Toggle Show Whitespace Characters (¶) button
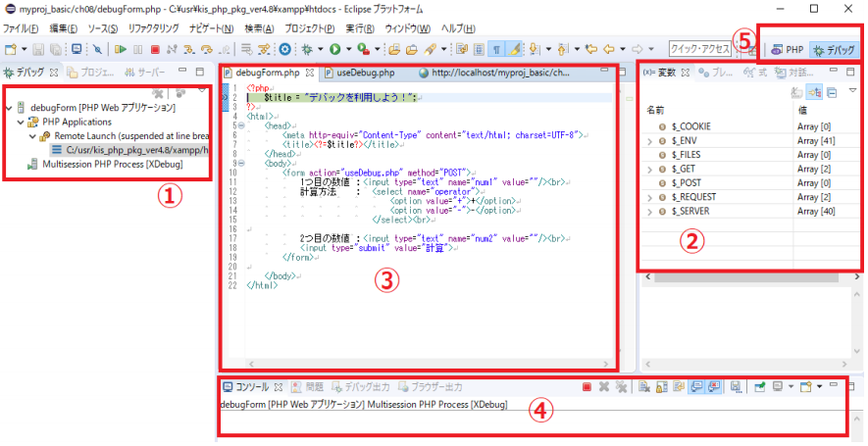This screenshot has height=446, width=868. (497, 48)
